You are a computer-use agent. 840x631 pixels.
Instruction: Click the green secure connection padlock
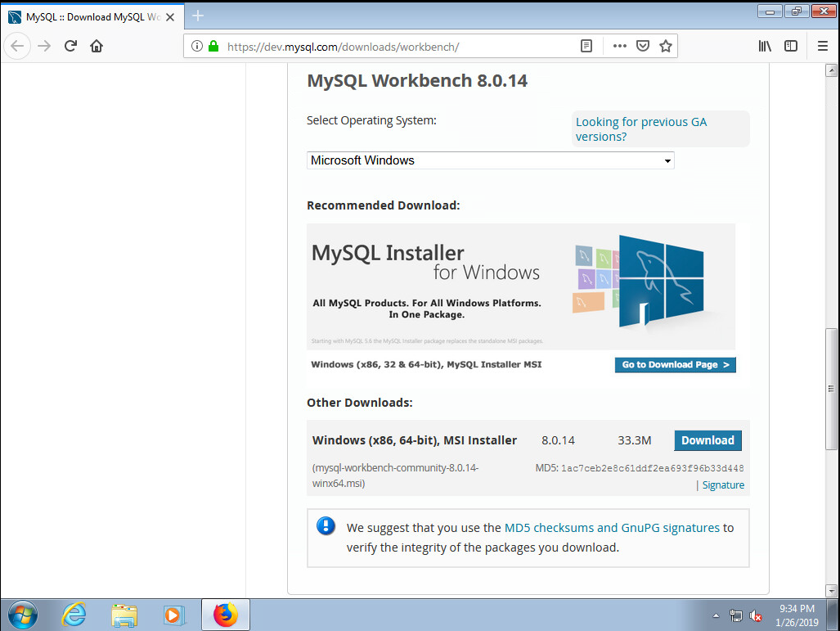(x=213, y=46)
